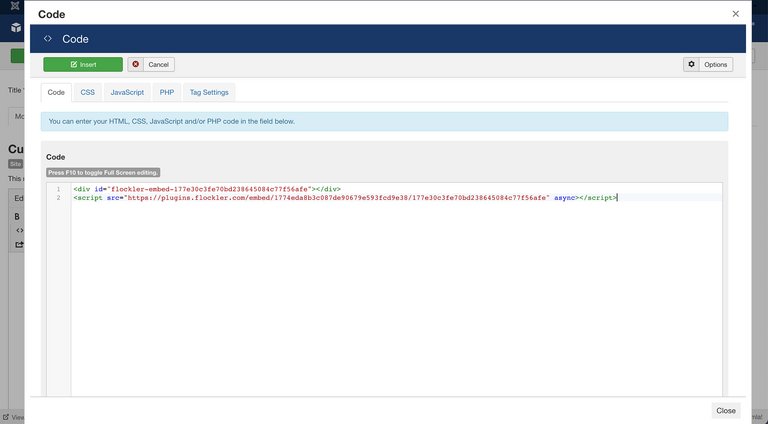Image resolution: width=768 pixels, height=424 pixels.
Task: Click the script src URL on line 2
Action: point(336,198)
